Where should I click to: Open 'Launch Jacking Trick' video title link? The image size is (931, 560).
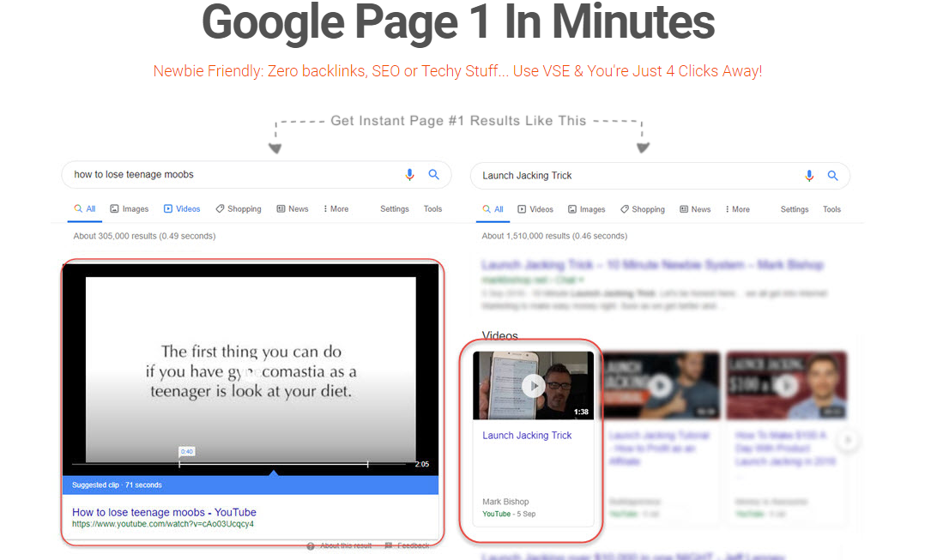pyautogui.click(x=527, y=436)
